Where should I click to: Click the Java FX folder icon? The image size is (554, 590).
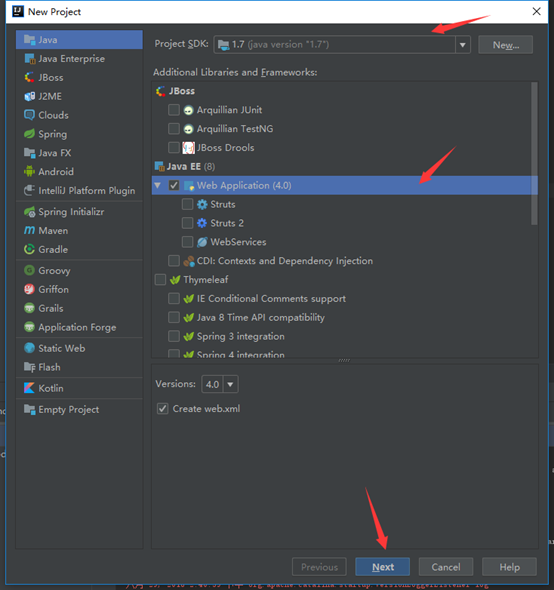pos(29,153)
